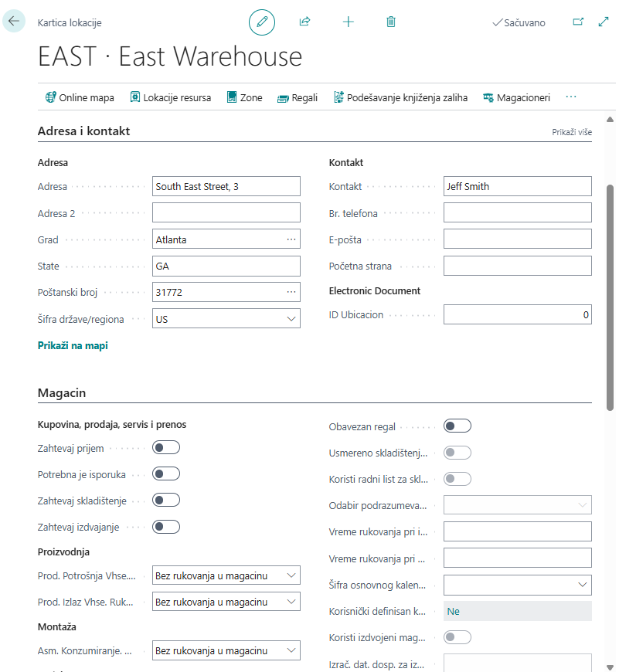Click the vertical page scrollbar
This screenshot has height=672, width=619.
(x=610, y=294)
